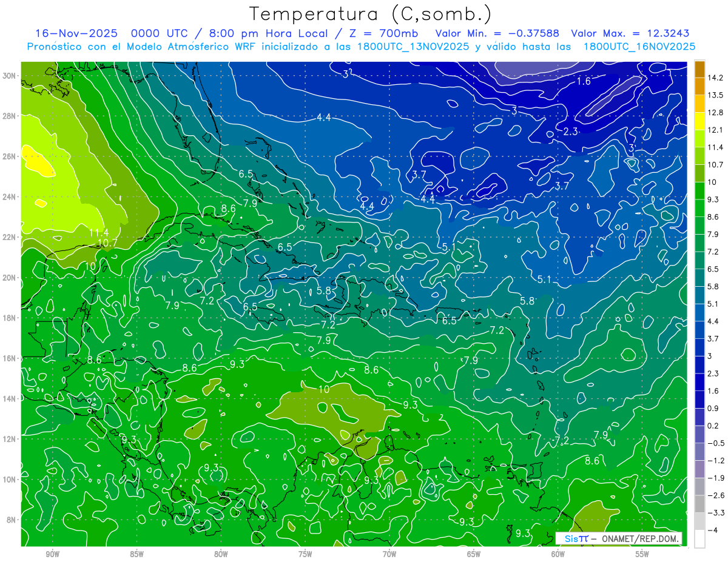Click the '10.7' contour label on the map
The width and height of the screenshot is (728, 562).
107,243
